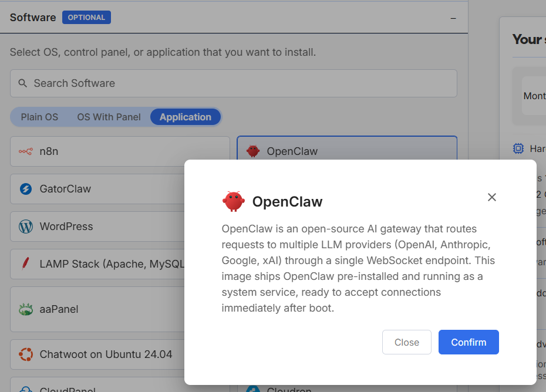Confirm the OpenClaw selection
This screenshot has height=392, width=546.
point(469,342)
